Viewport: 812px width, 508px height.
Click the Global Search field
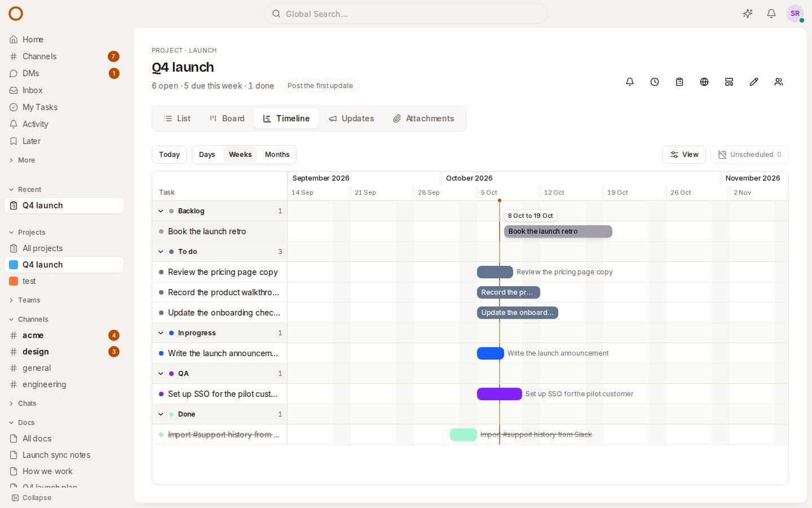click(x=406, y=14)
